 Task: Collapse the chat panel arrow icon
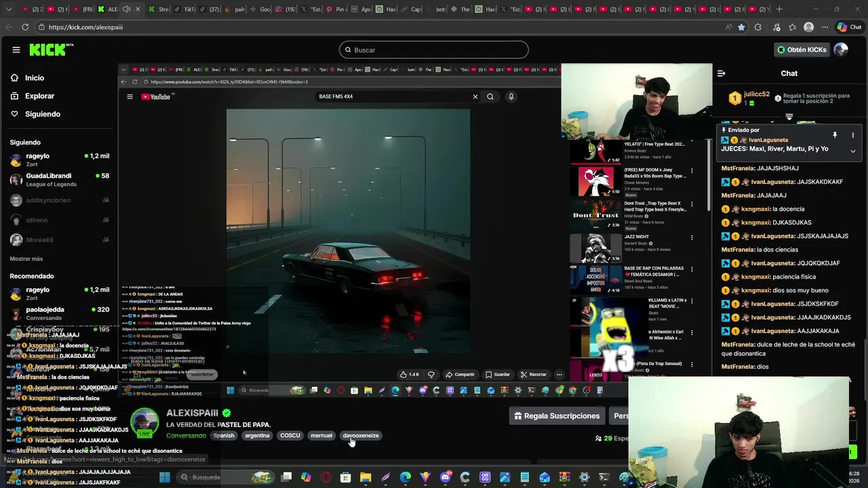point(722,73)
